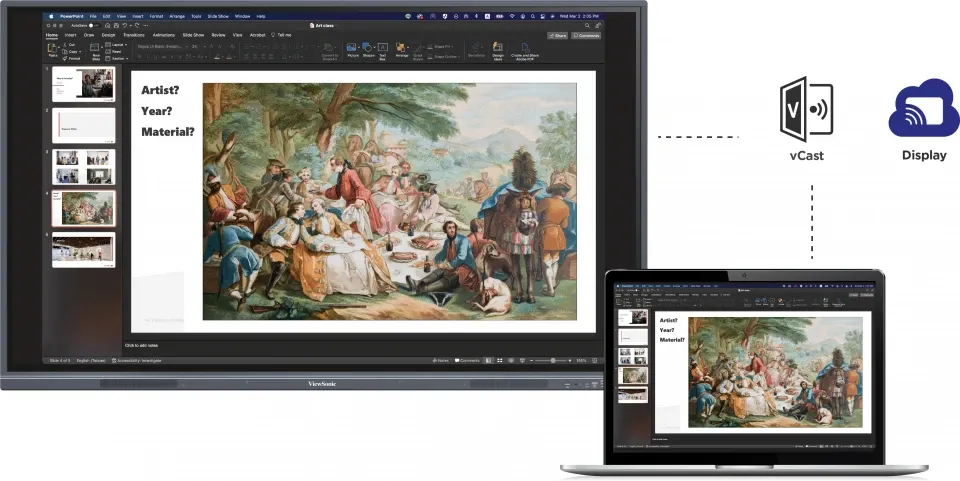The image size is (960, 481).
Task: Switch to Normal view in status bar
Action: click(x=487, y=360)
